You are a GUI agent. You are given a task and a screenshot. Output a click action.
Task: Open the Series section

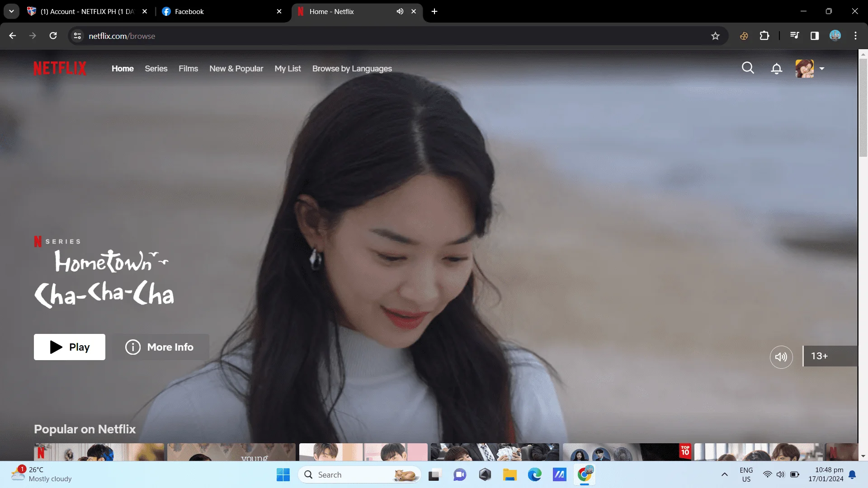pos(156,69)
